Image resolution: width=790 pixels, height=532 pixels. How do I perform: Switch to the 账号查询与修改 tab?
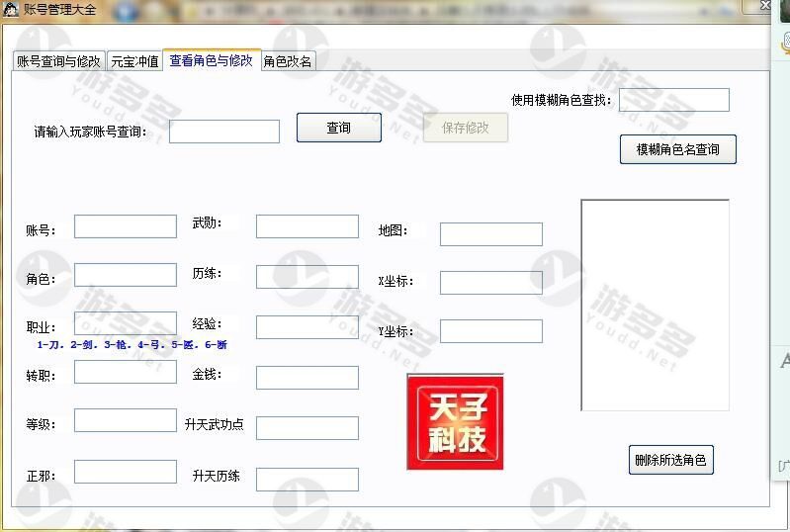(59, 61)
